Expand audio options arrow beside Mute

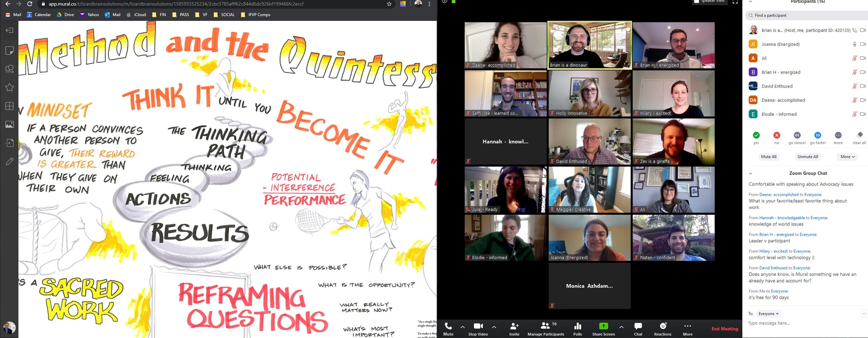(462, 327)
